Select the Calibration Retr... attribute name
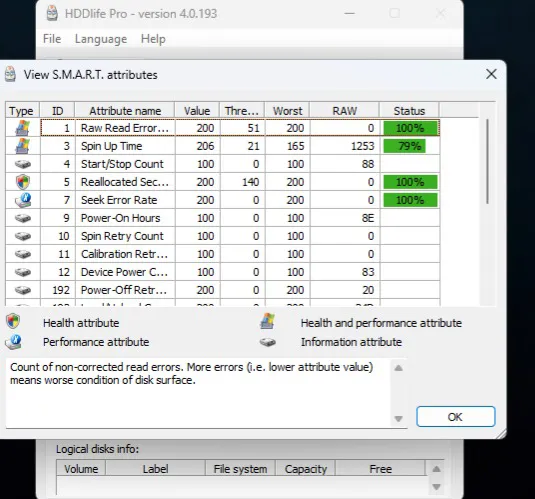 [124, 254]
